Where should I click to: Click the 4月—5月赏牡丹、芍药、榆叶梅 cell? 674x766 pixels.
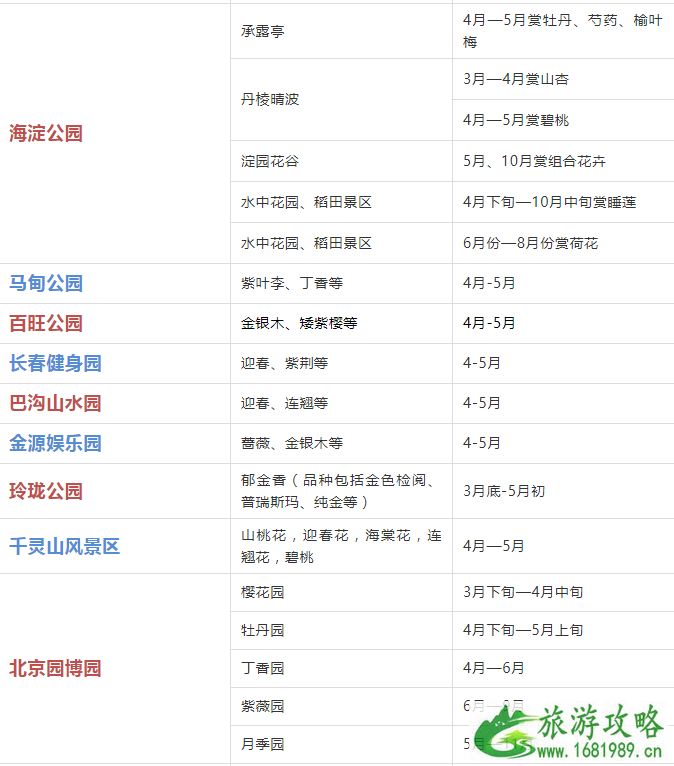pyautogui.click(x=563, y=31)
